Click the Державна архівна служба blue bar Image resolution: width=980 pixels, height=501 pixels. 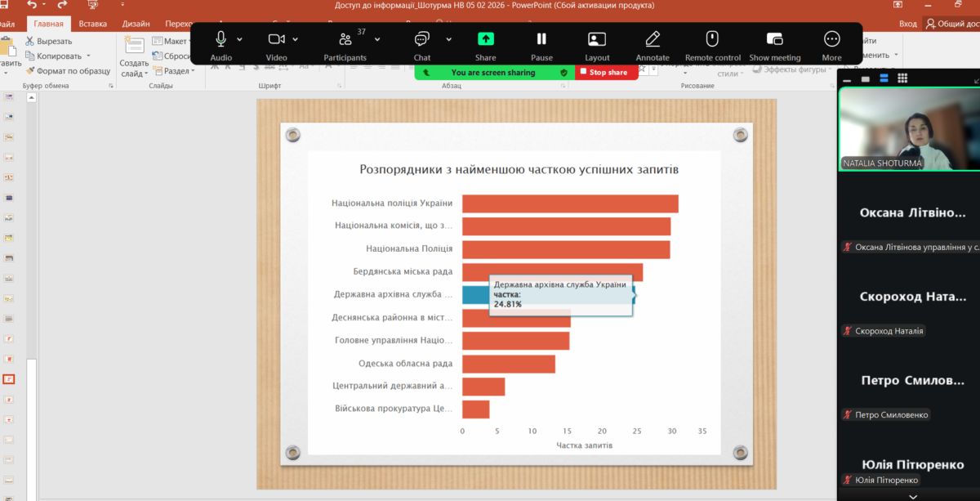click(475, 295)
